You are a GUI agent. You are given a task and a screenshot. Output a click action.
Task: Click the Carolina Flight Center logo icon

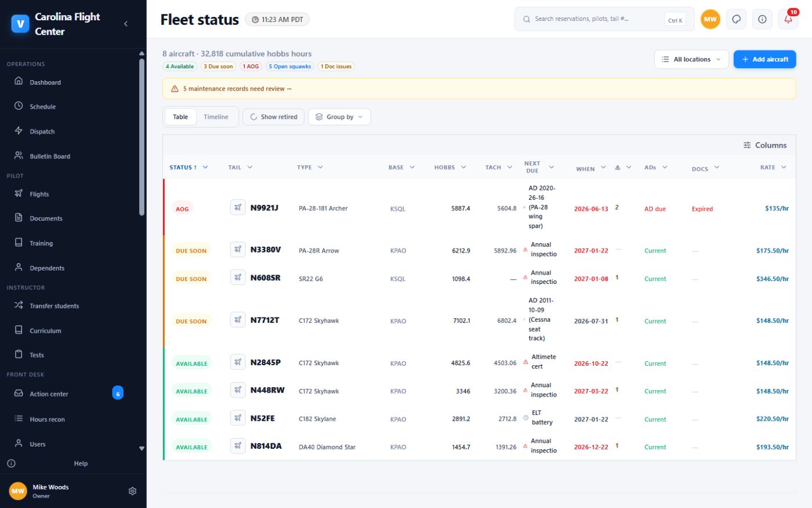tap(20, 24)
